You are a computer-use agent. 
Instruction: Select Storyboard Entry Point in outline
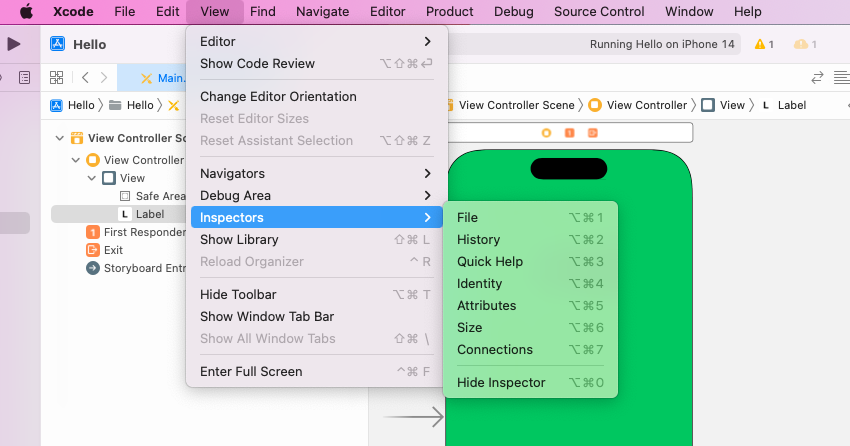point(136,268)
